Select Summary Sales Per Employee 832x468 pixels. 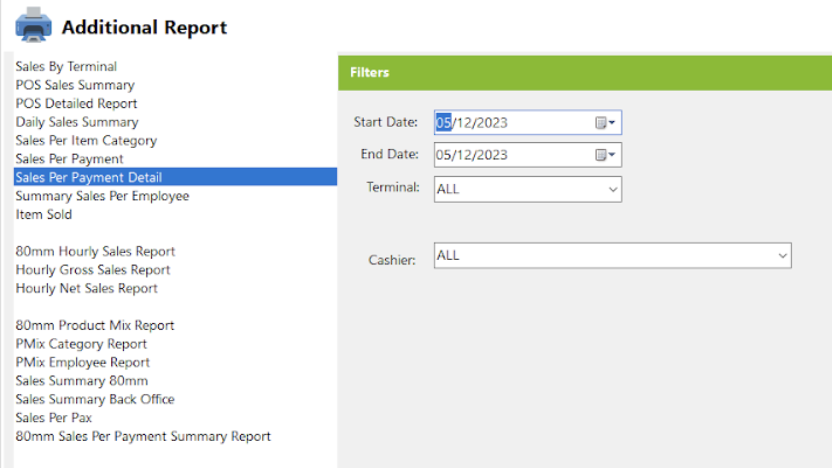coord(102,196)
